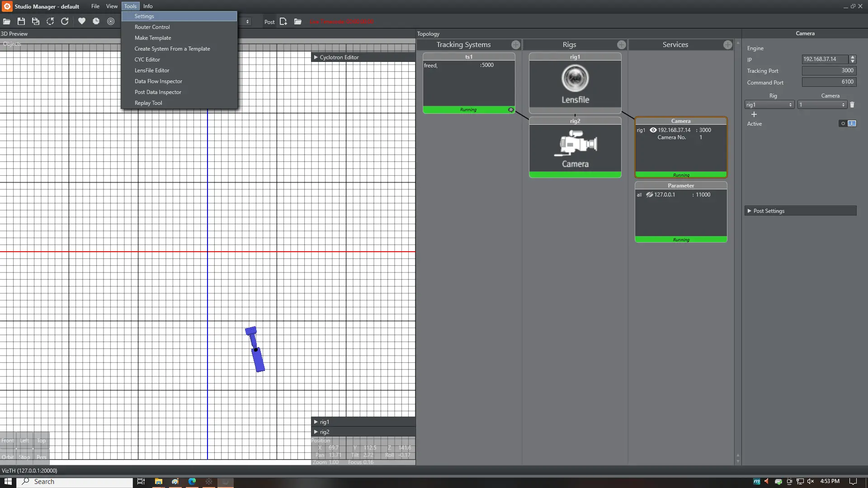
Task: Click the open folder toolbar icon
Action: click(7, 21)
